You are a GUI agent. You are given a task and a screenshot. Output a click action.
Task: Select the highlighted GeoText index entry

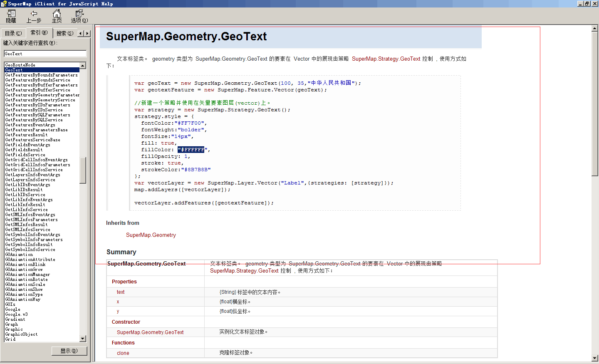(x=42, y=70)
